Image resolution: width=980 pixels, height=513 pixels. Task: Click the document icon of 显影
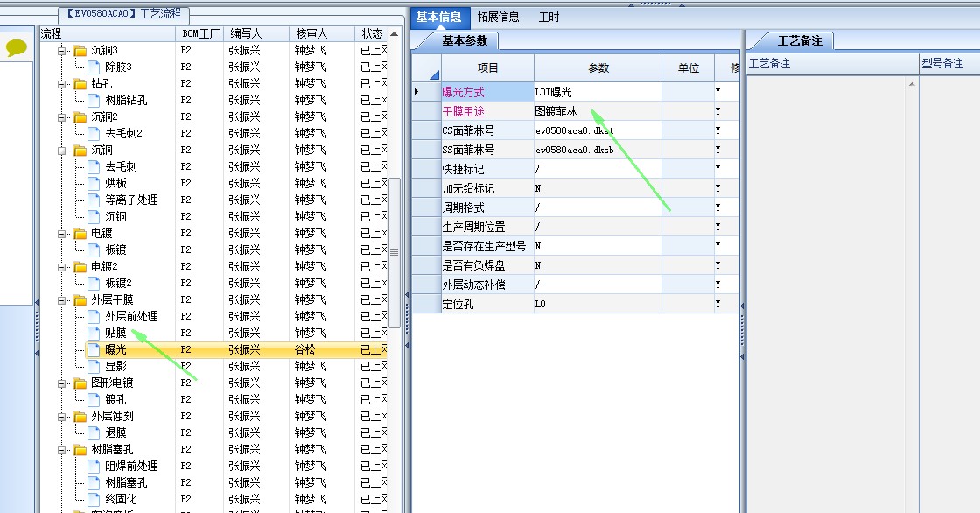click(x=94, y=366)
